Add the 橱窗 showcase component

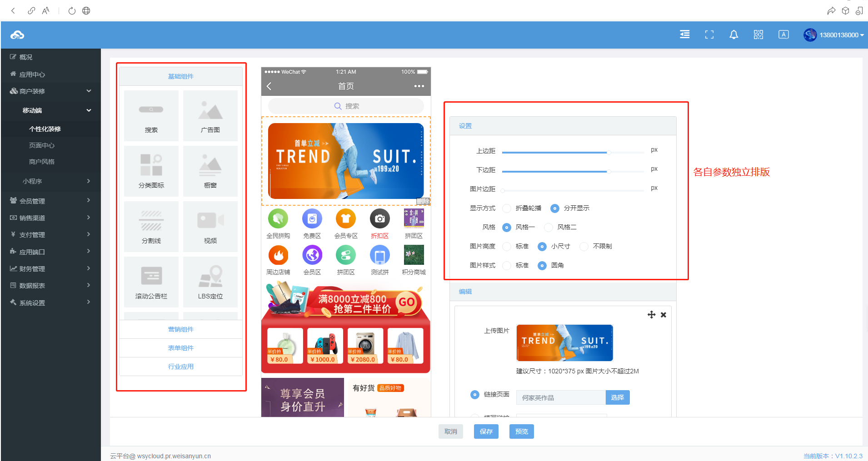click(210, 171)
